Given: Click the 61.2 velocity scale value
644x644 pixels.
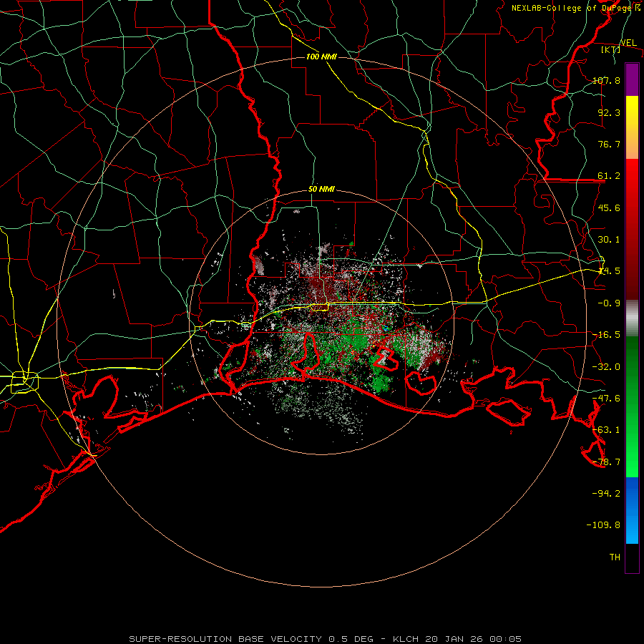Looking at the screenshot, I should (x=609, y=176).
